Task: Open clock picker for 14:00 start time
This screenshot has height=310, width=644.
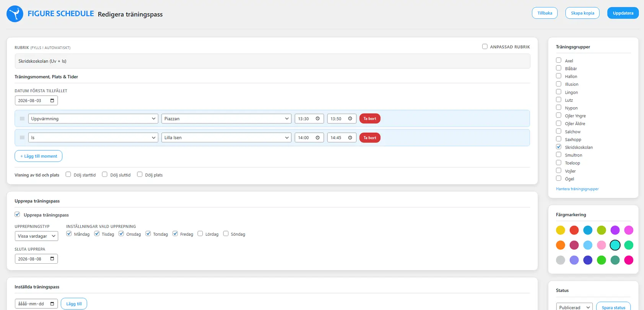Action: click(317, 138)
